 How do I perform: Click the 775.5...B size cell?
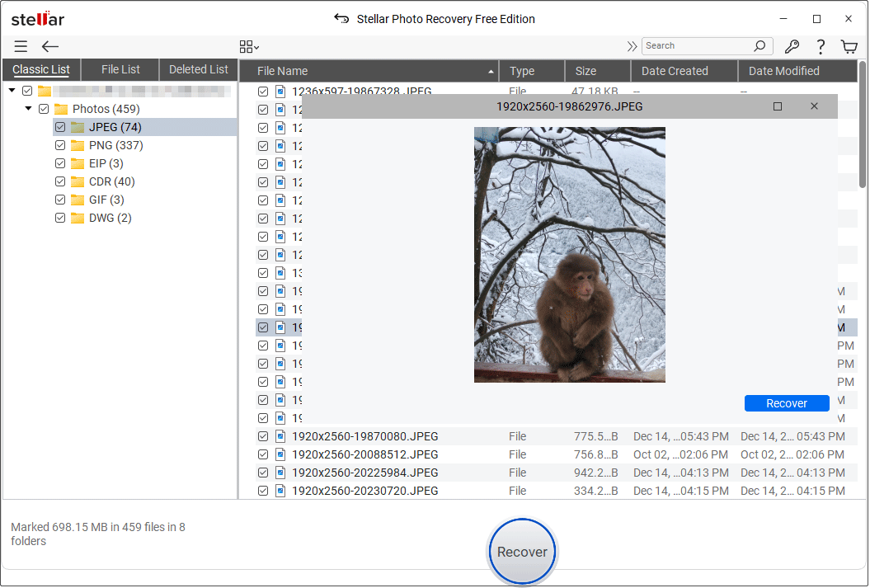point(596,436)
